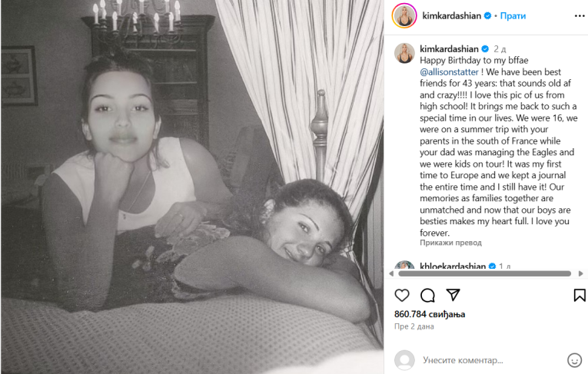
Task: Like the post with the heart icon
Action: click(402, 296)
